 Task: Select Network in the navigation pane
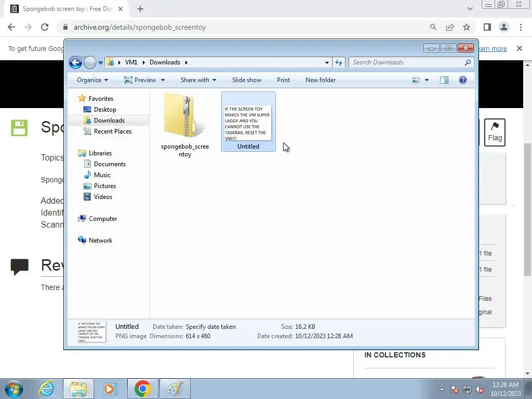point(100,241)
